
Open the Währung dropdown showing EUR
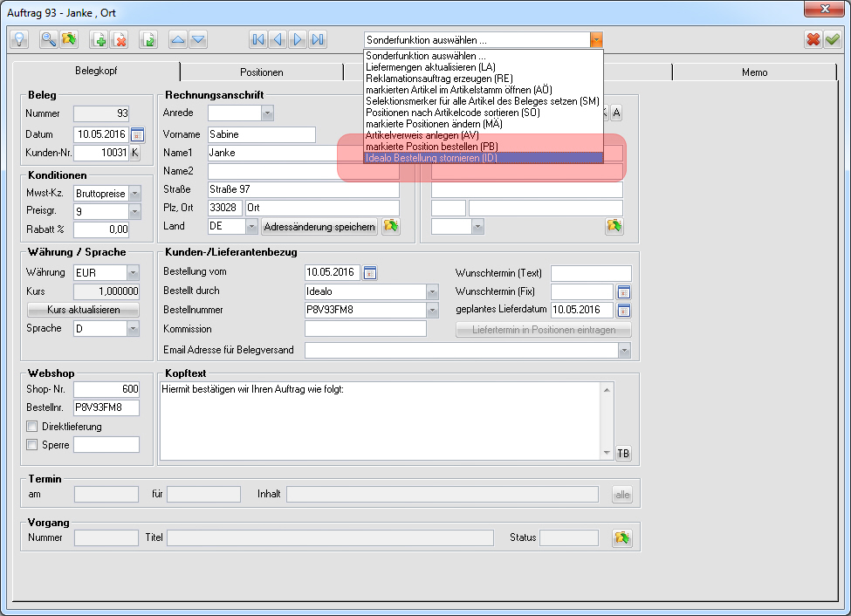tap(133, 273)
